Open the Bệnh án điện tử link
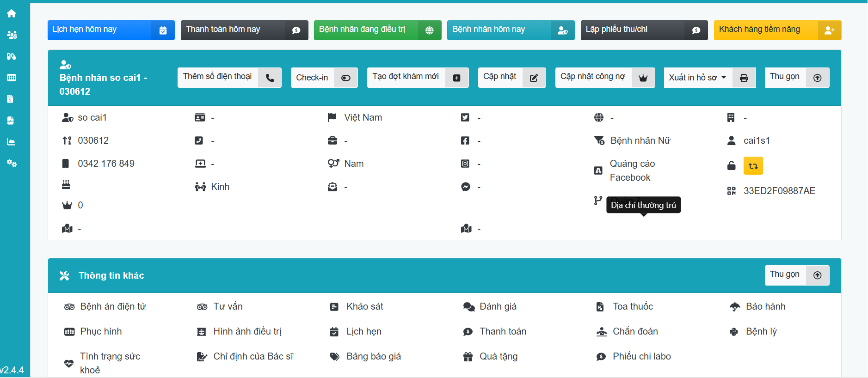 point(112,306)
